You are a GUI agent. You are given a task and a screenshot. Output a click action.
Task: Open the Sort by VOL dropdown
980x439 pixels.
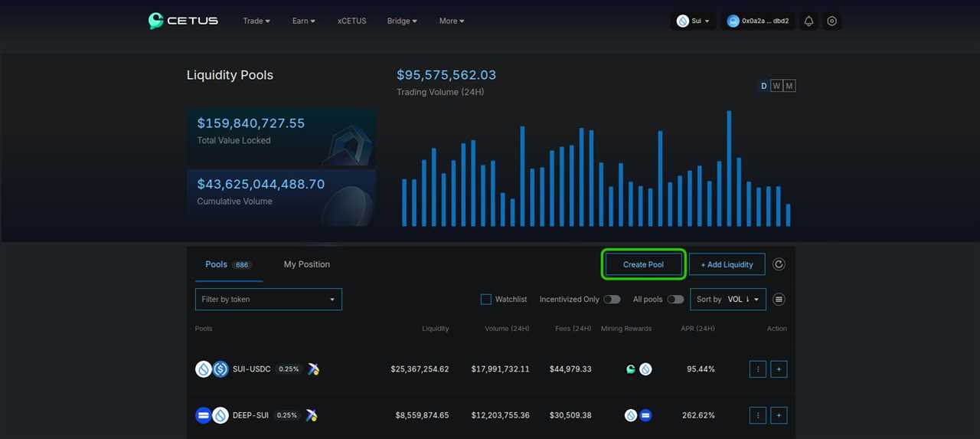(x=728, y=300)
